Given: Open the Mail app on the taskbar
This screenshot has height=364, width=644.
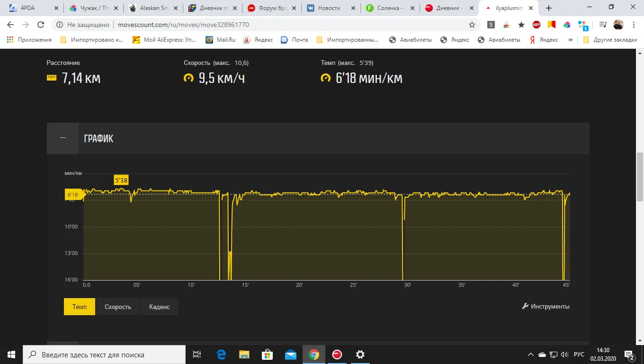Looking at the screenshot, I should click(291, 355).
